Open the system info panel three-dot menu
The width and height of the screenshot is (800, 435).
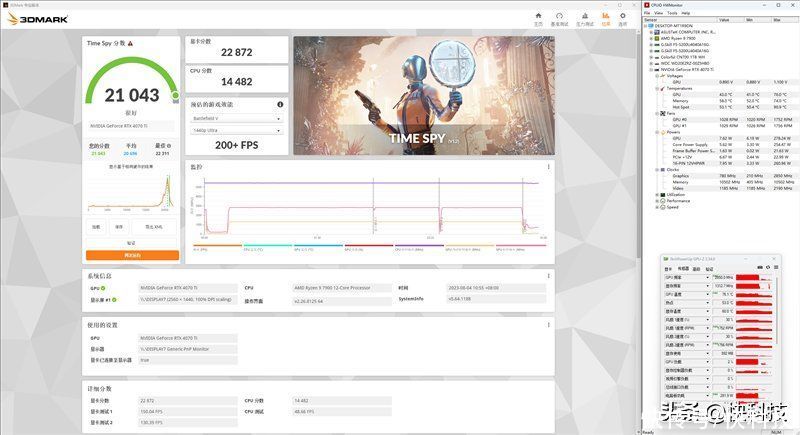tap(548, 276)
